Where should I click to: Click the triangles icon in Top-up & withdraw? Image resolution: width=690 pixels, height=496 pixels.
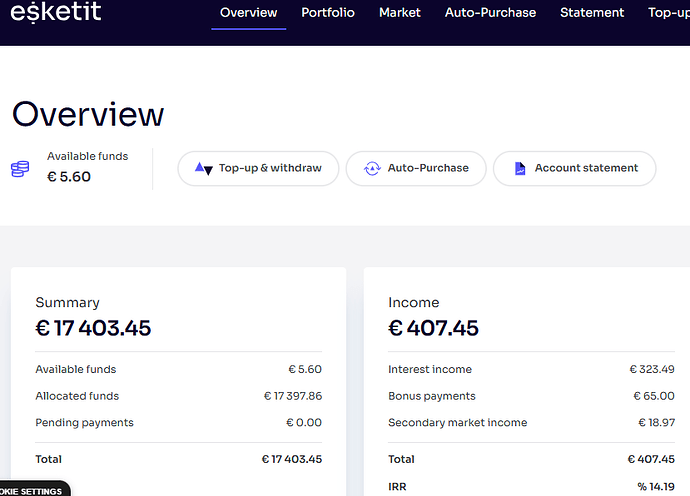click(203, 169)
